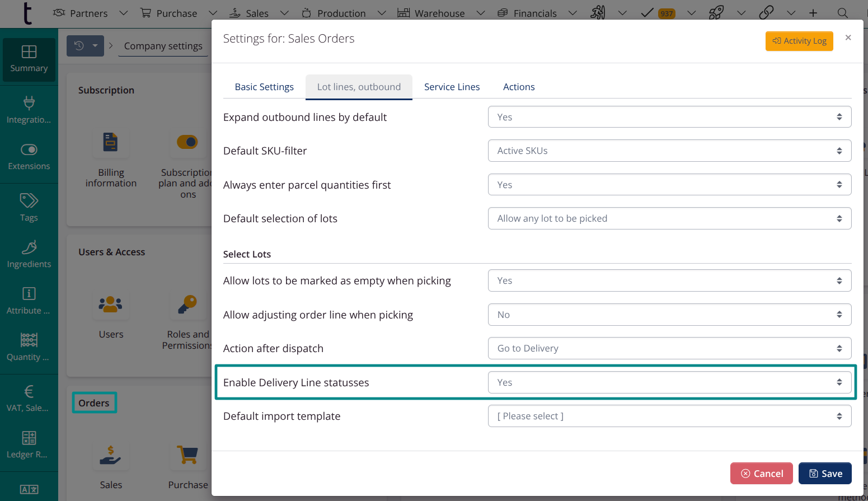Change Allow adjusting order line when picking
Screen dimensions: 868x501
[x=669, y=315]
